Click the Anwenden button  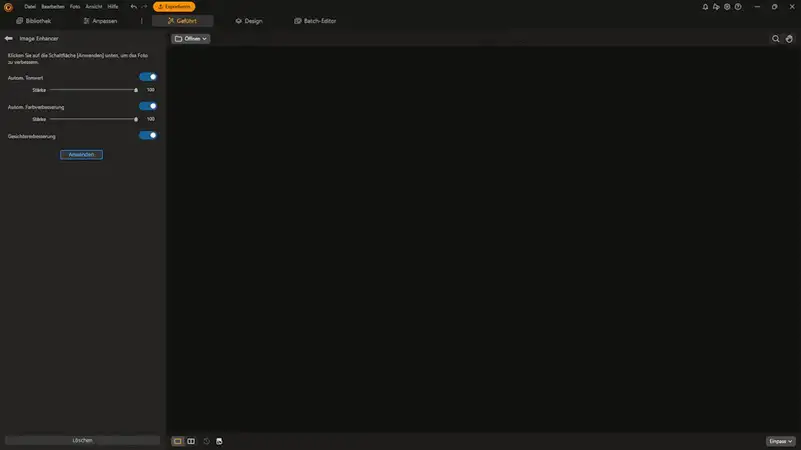pos(81,154)
